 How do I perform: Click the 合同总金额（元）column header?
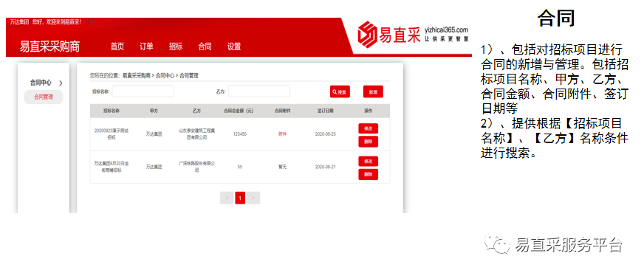(x=239, y=111)
